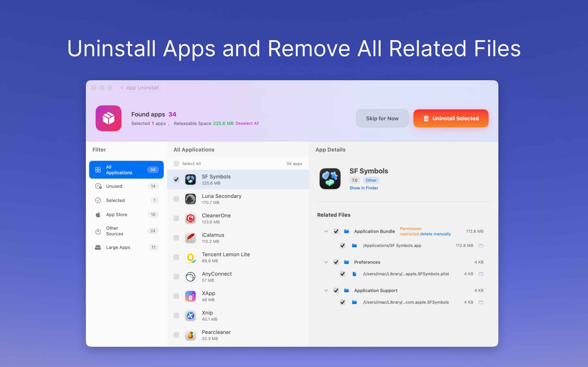Click the AnyConnect app icon

(x=190, y=277)
